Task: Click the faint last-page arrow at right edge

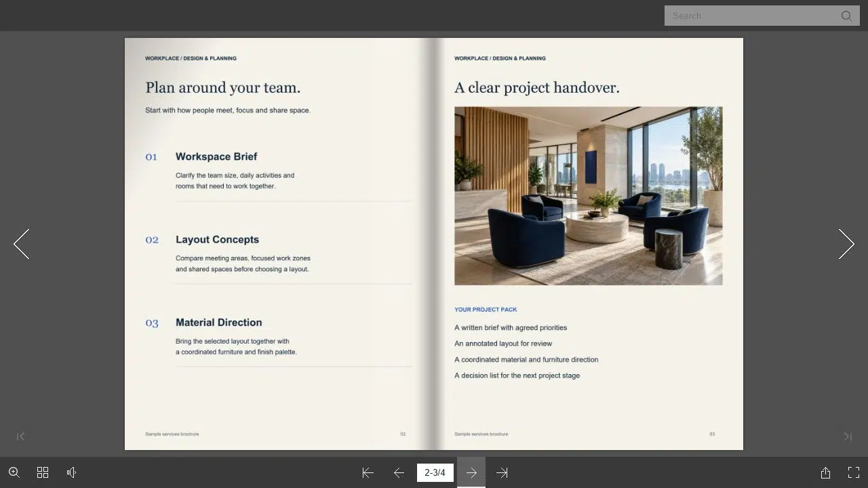Action: click(848, 436)
